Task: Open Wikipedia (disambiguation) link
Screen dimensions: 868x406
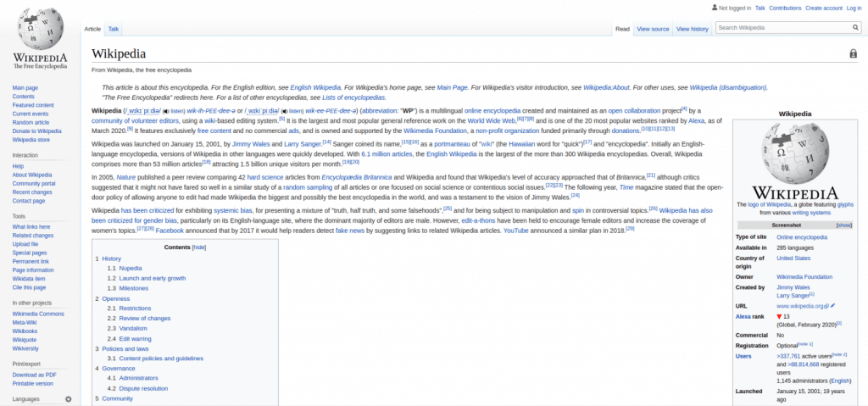Action: click(728, 87)
